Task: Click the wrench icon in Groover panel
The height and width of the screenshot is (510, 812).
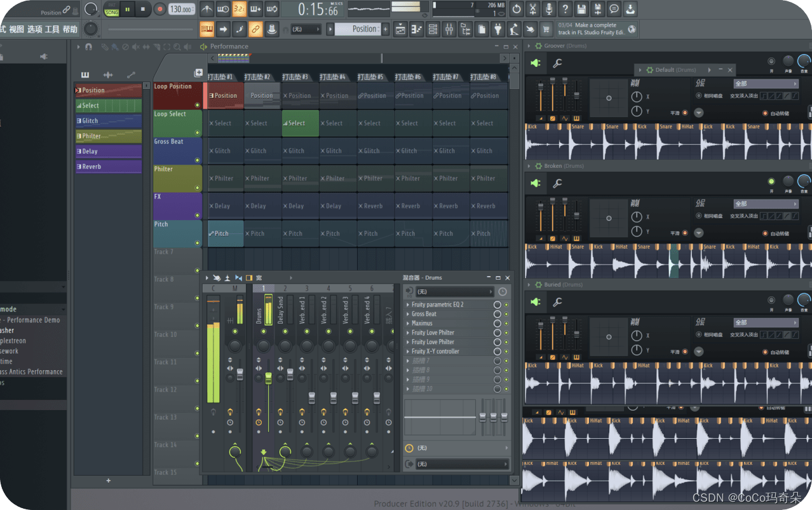Action: point(557,63)
